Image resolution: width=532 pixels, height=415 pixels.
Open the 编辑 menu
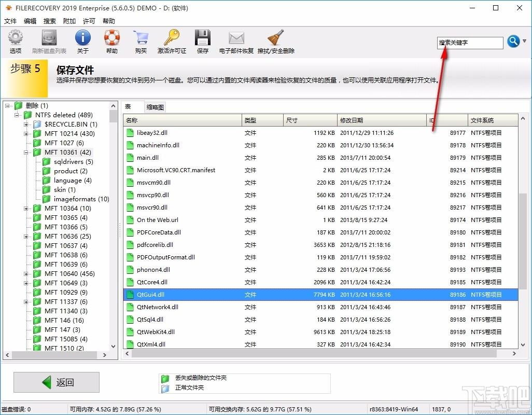[x=30, y=21]
